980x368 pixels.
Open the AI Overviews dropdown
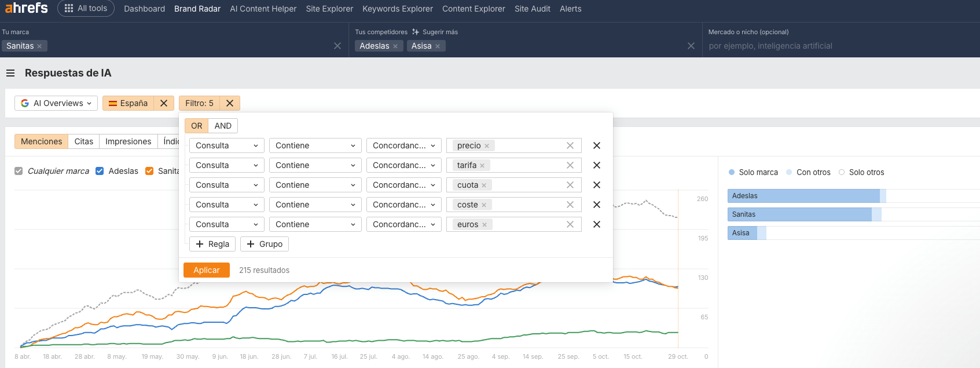click(56, 103)
